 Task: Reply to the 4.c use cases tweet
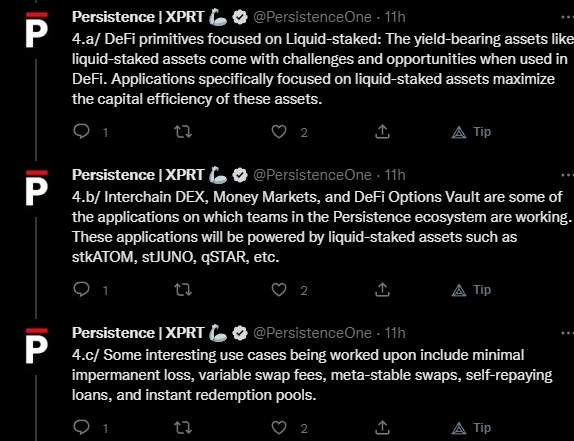(81, 427)
